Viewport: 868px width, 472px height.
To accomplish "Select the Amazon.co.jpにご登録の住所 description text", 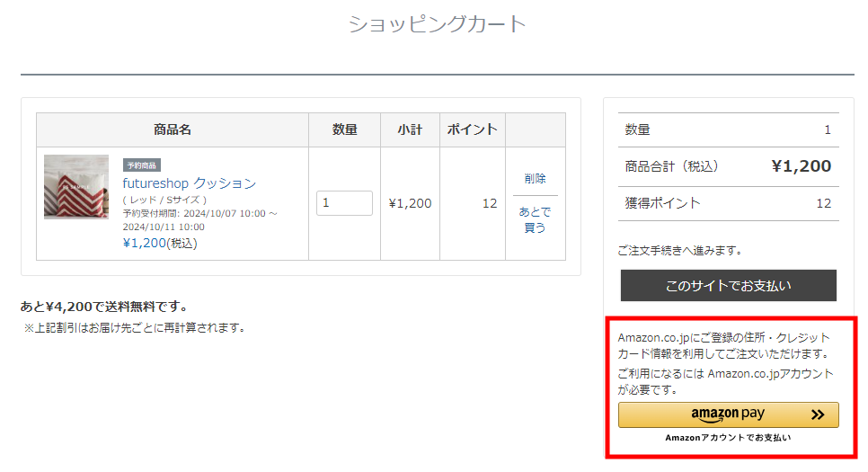I will click(x=724, y=346).
